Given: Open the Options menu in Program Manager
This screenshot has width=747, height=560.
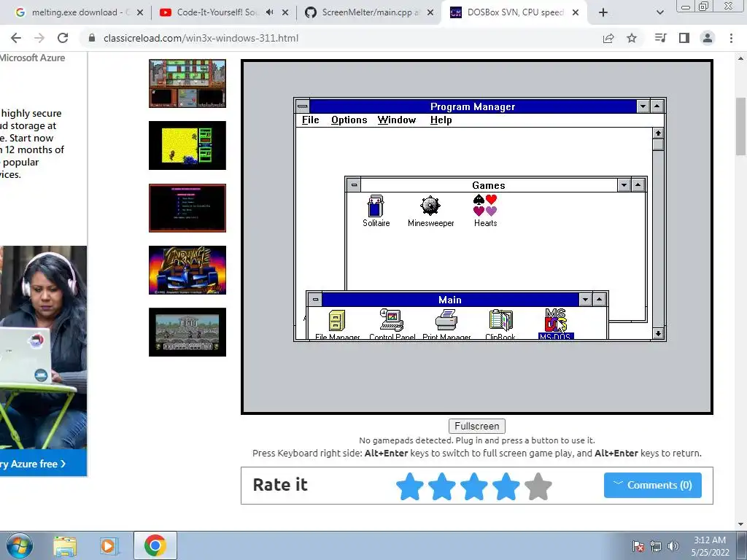Looking at the screenshot, I should (349, 120).
